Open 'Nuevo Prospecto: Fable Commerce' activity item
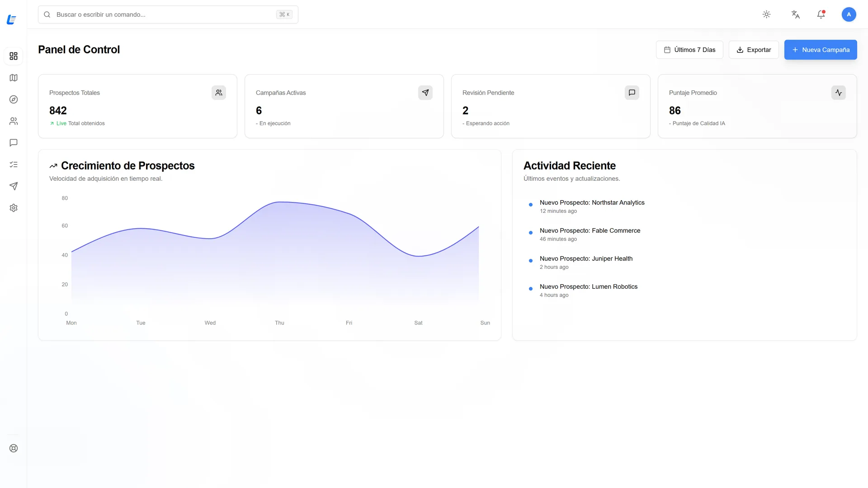 pyautogui.click(x=590, y=230)
